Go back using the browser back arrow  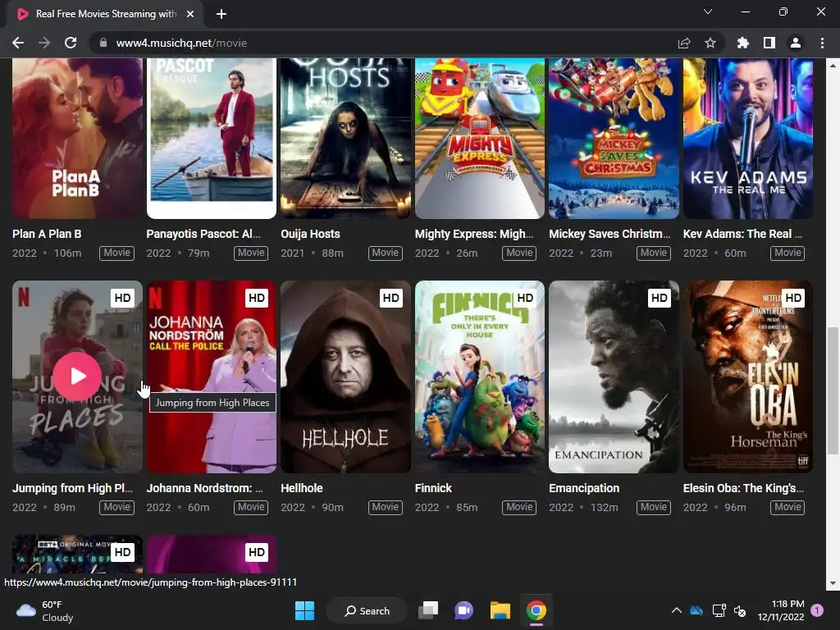pyautogui.click(x=18, y=43)
